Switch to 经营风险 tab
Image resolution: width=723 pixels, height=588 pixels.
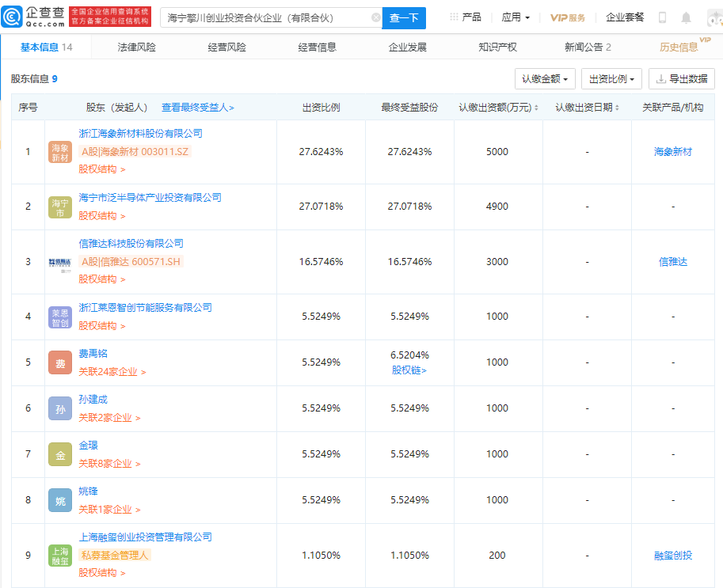coord(226,47)
